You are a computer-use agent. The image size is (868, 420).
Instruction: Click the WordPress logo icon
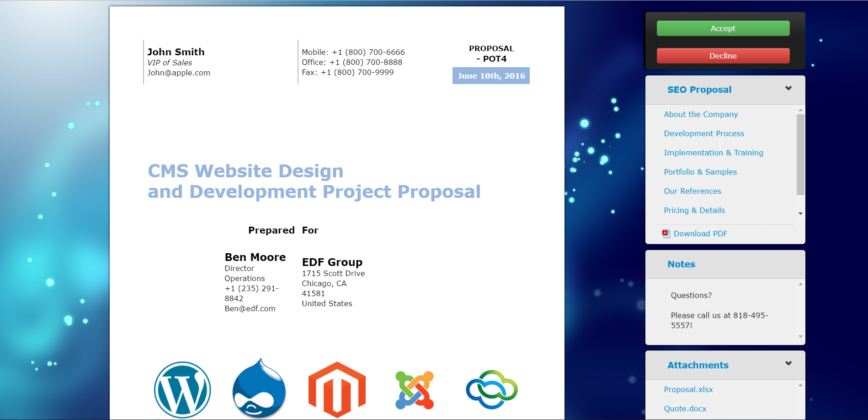(182, 390)
